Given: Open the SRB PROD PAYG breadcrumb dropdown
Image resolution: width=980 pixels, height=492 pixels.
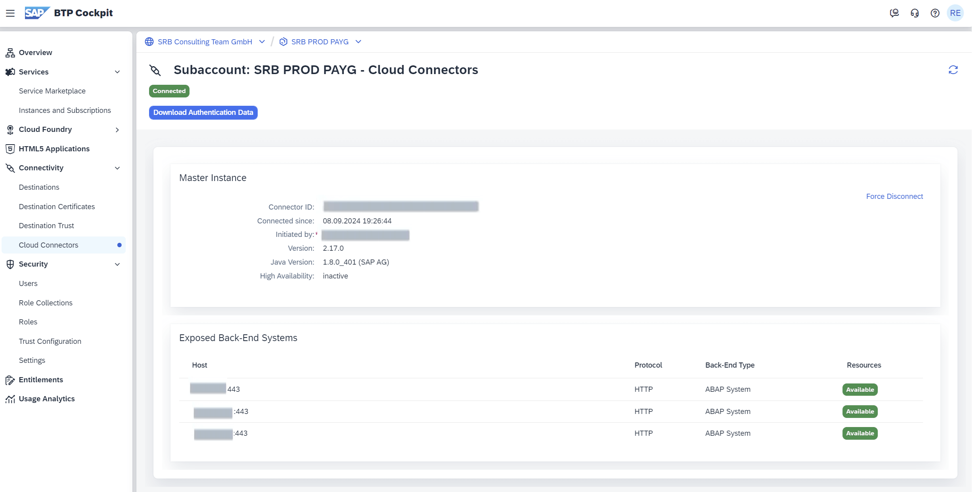Looking at the screenshot, I should pos(358,42).
